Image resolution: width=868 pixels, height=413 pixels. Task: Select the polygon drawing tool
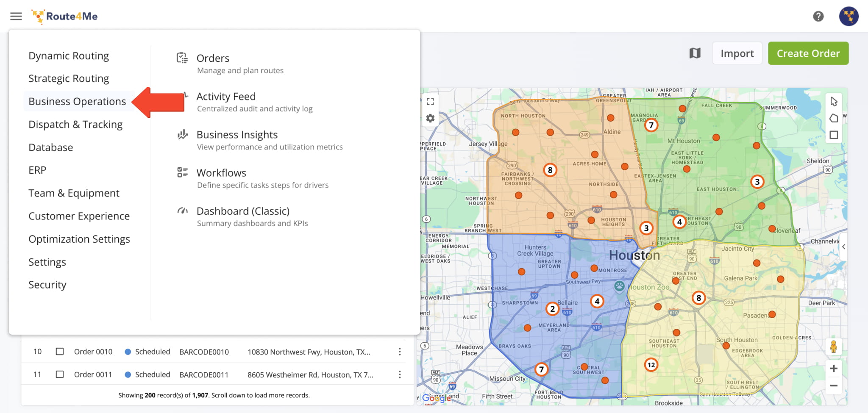833,118
